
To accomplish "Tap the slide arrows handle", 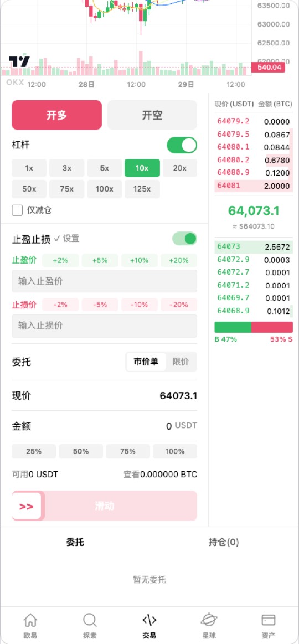I will (x=27, y=506).
